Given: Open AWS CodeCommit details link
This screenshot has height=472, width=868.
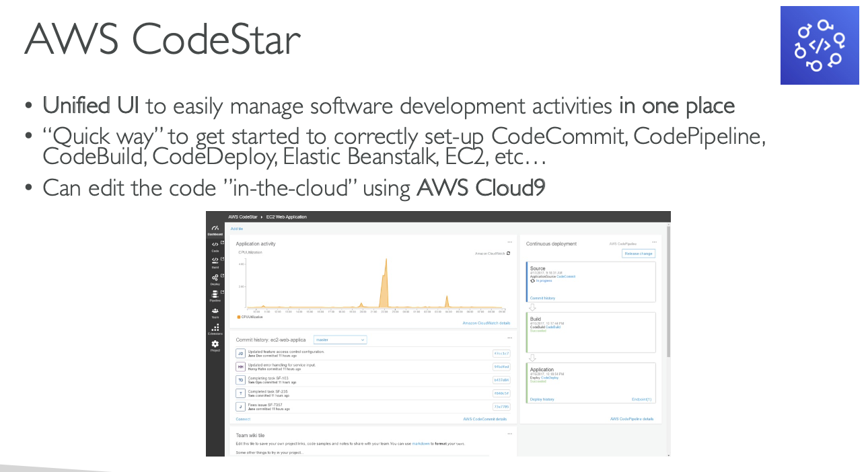Looking at the screenshot, I should [x=485, y=419].
